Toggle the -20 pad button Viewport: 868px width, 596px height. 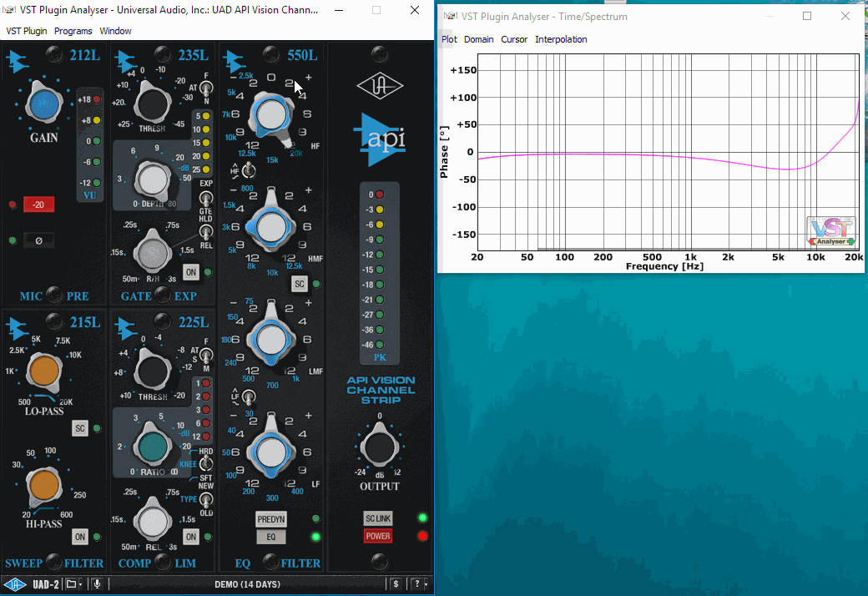click(x=38, y=205)
